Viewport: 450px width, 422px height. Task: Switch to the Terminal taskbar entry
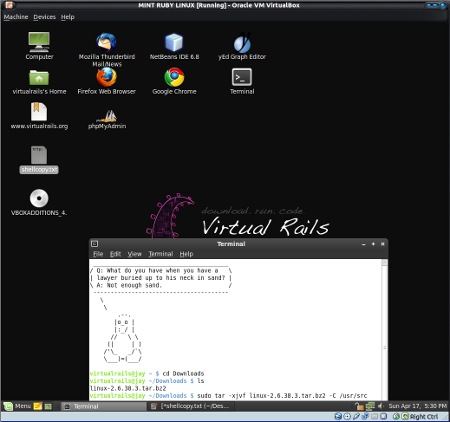pos(104,406)
